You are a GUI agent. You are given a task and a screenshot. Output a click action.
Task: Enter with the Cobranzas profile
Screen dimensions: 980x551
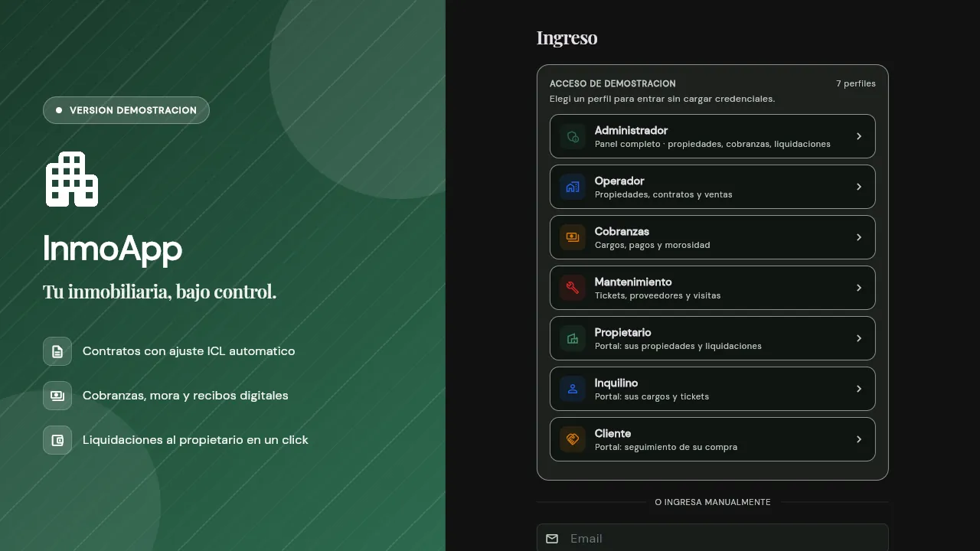point(713,237)
